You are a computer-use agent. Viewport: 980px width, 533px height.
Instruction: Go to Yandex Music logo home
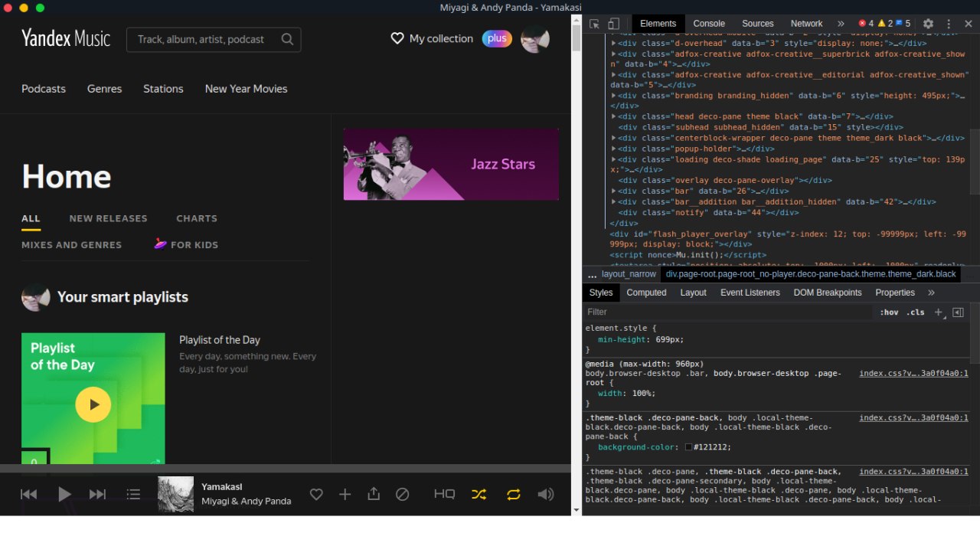(x=66, y=38)
